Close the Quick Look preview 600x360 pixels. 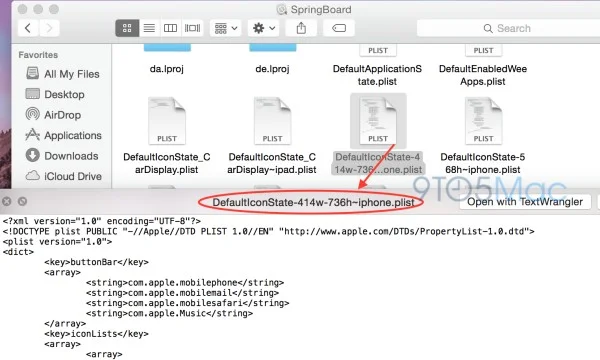(7, 201)
